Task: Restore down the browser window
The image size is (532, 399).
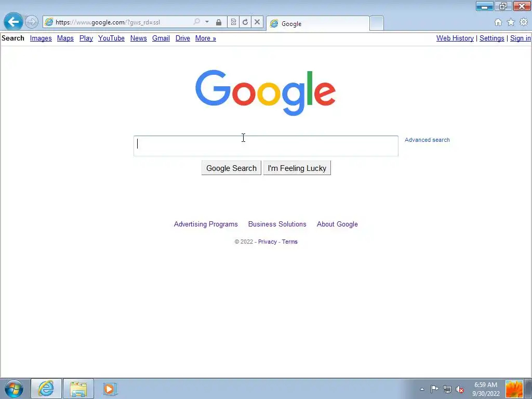Action: coord(503,6)
